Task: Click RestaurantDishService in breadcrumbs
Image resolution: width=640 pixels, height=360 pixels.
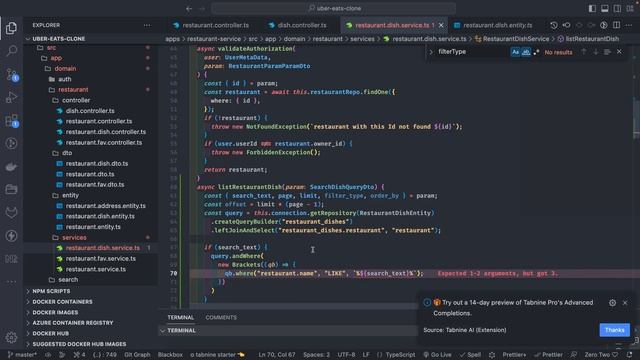Action: click(x=516, y=39)
